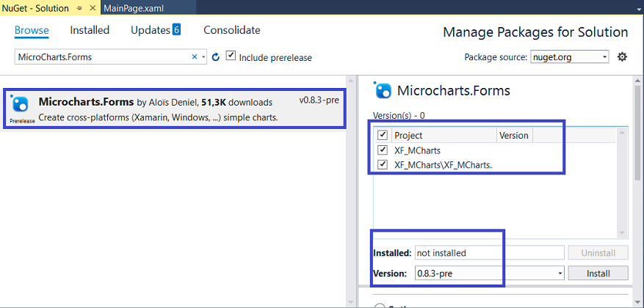The height and width of the screenshot is (308, 644).
Task: Click Microcharts.Forms logo in details pane
Action: 383,91
